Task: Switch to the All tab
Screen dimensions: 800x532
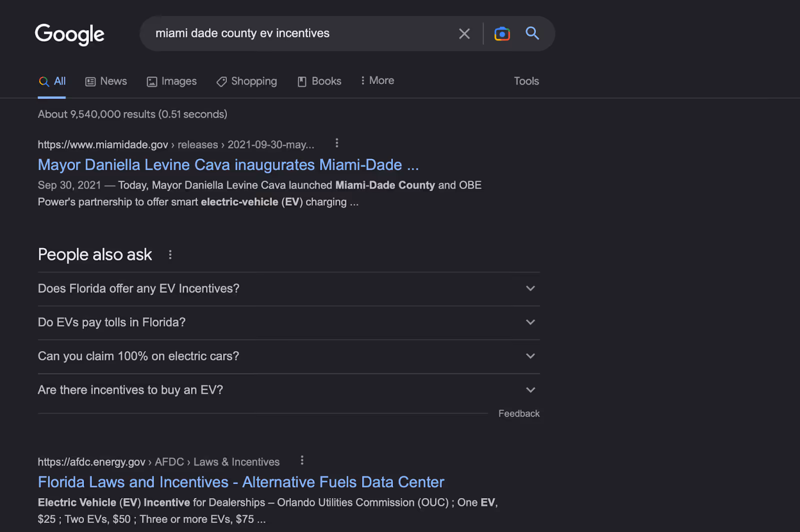Action: 52,81
